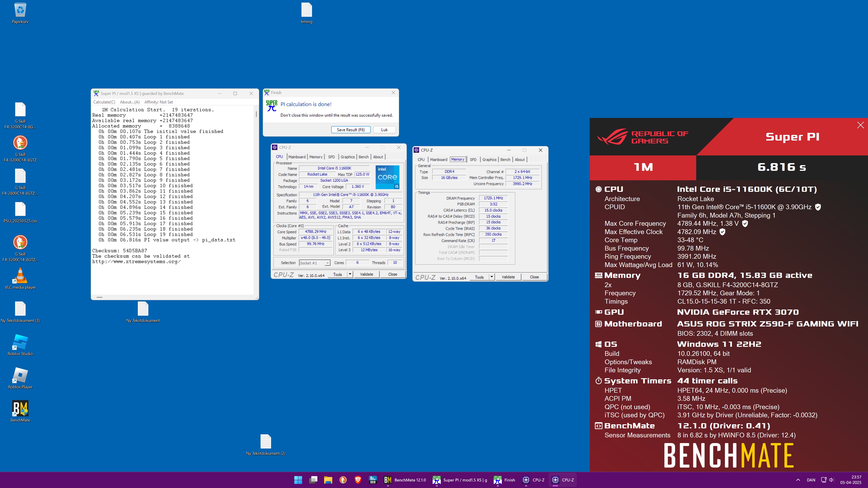Close the BenchMate Super PI result panel
The image size is (868, 488).
(860, 125)
